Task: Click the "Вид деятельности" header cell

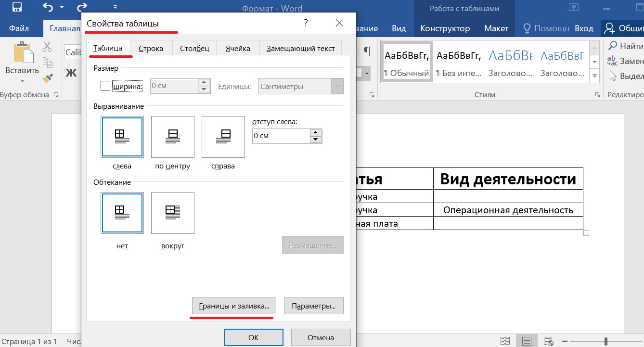Action: [x=508, y=179]
